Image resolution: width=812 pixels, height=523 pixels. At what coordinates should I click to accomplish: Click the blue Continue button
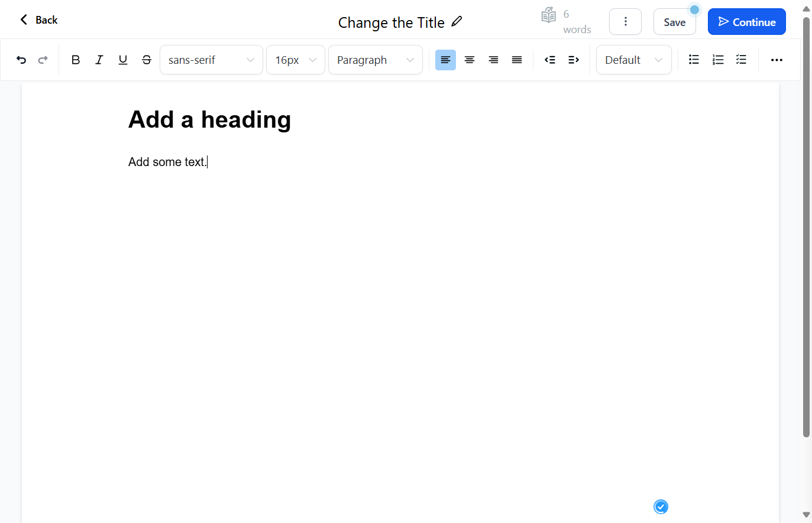(747, 22)
